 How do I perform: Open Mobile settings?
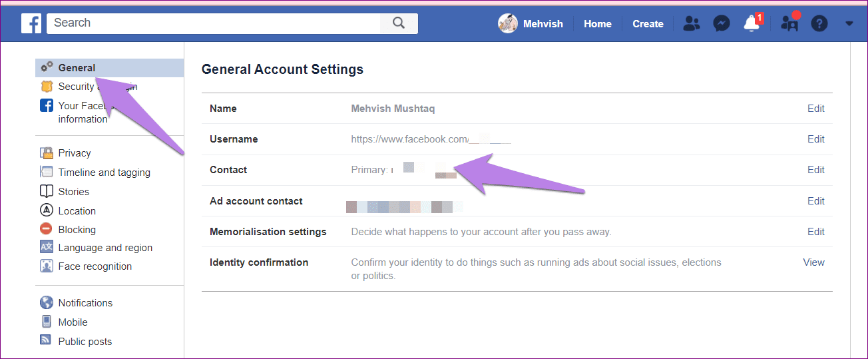tap(73, 322)
